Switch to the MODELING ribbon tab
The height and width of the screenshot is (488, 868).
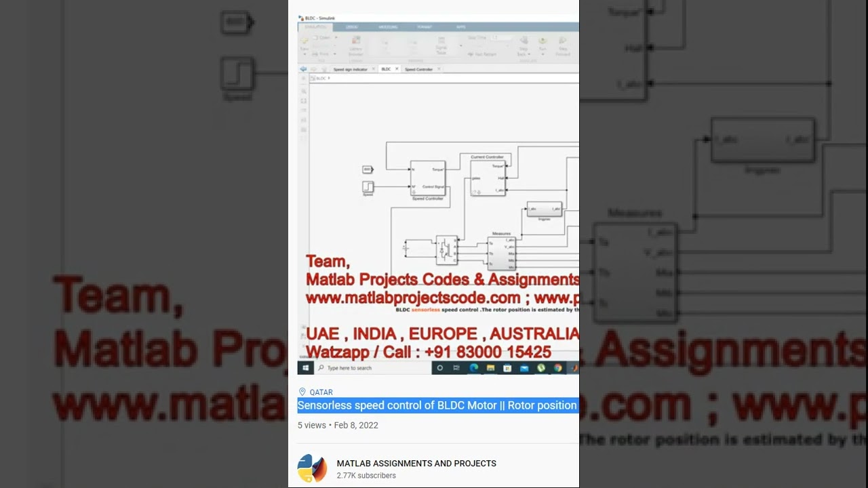click(388, 27)
